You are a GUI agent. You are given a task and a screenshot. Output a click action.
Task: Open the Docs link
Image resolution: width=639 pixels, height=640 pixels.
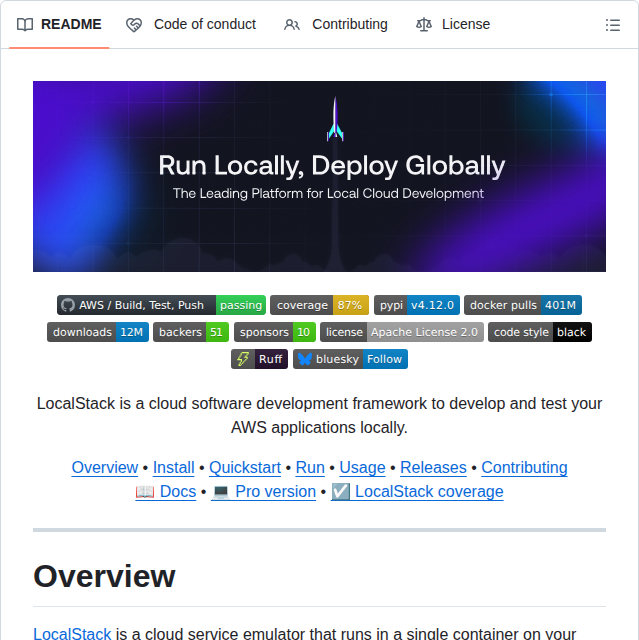166,491
